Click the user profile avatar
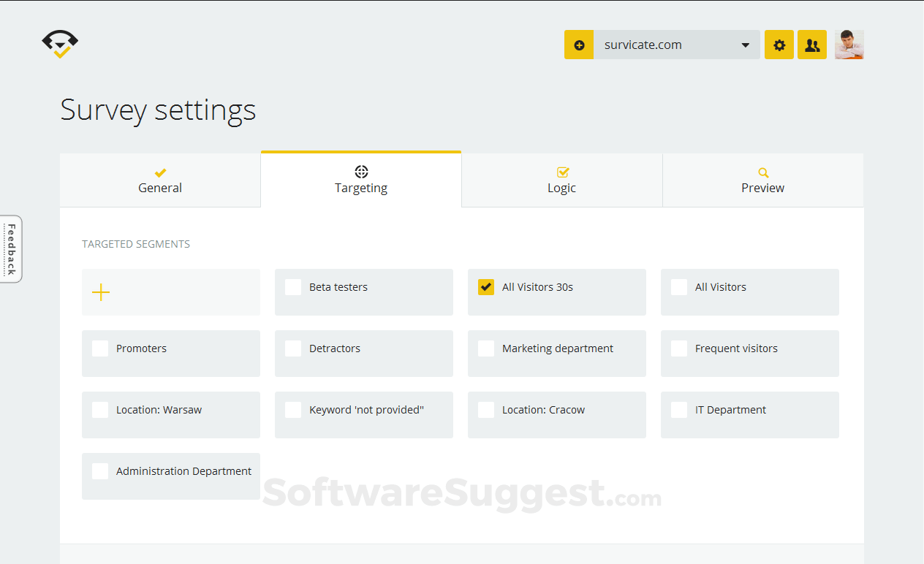Image resolution: width=924 pixels, height=564 pixels. pos(849,45)
